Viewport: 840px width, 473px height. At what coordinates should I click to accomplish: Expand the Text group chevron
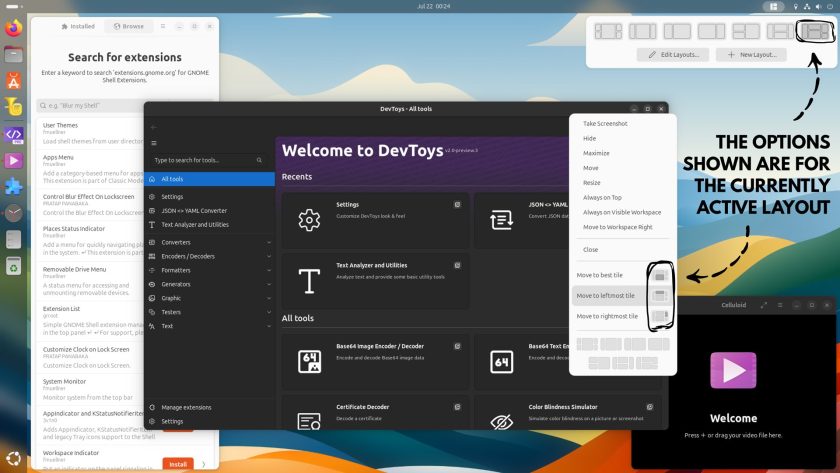coord(269,326)
